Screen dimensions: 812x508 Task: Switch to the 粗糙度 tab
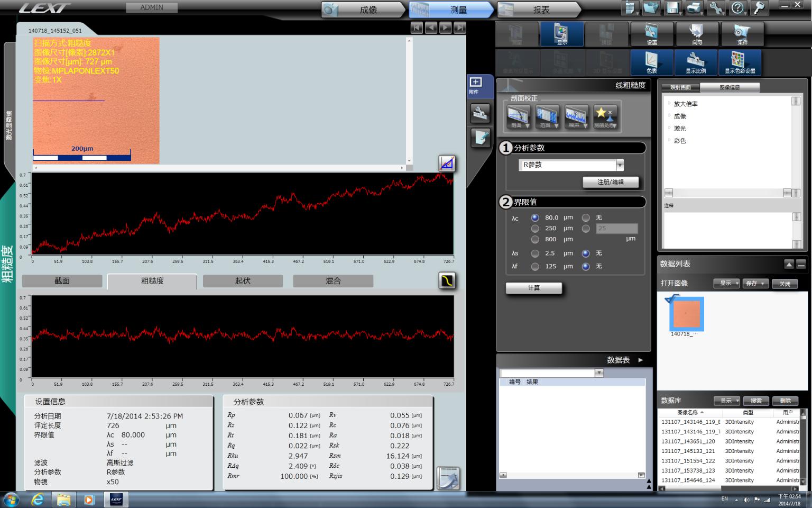152,281
